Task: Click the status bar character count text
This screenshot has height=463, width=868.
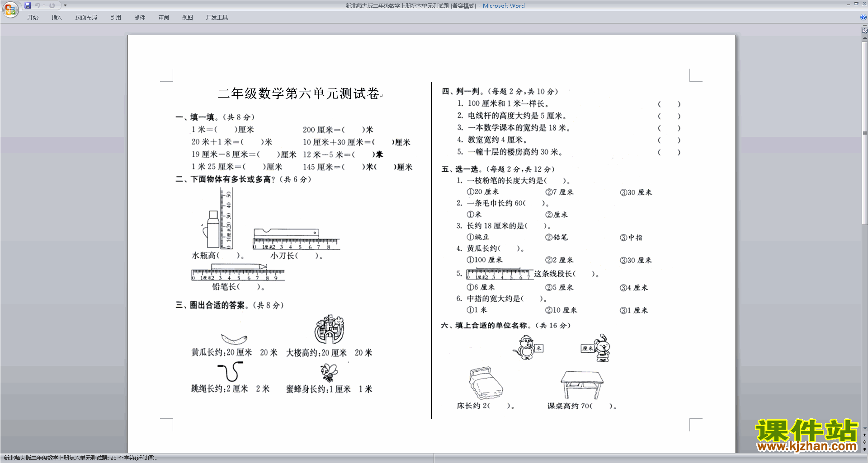Action: pyautogui.click(x=81, y=458)
